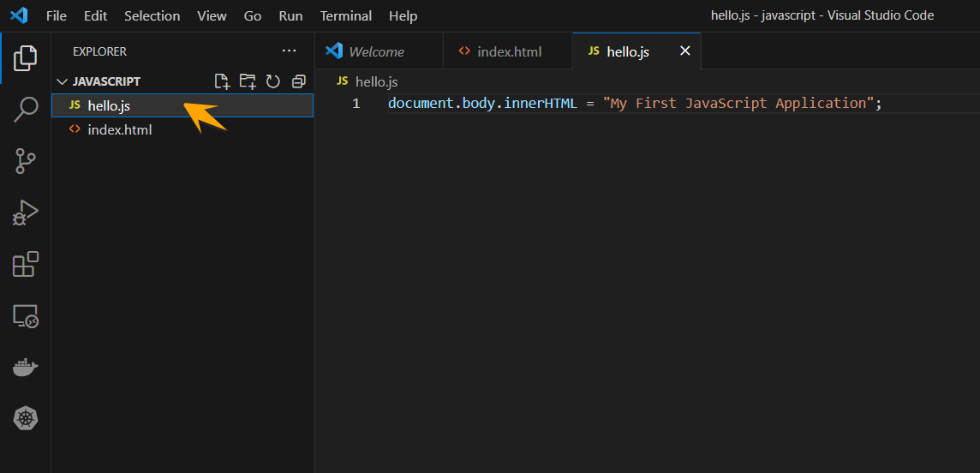This screenshot has height=473, width=980.
Task: Open the Help menu
Action: [403, 15]
